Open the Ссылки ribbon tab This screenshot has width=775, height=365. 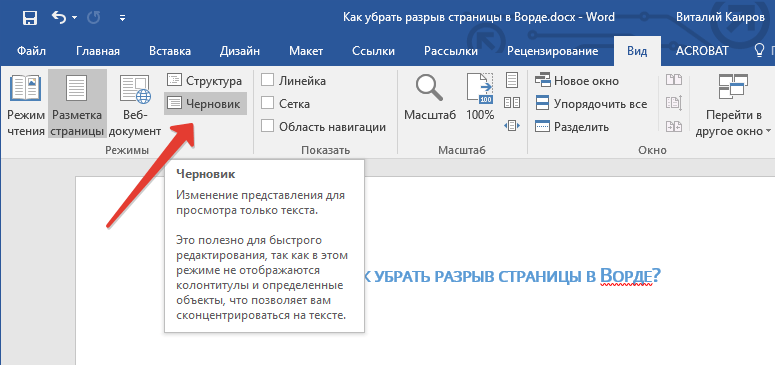point(373,51)
